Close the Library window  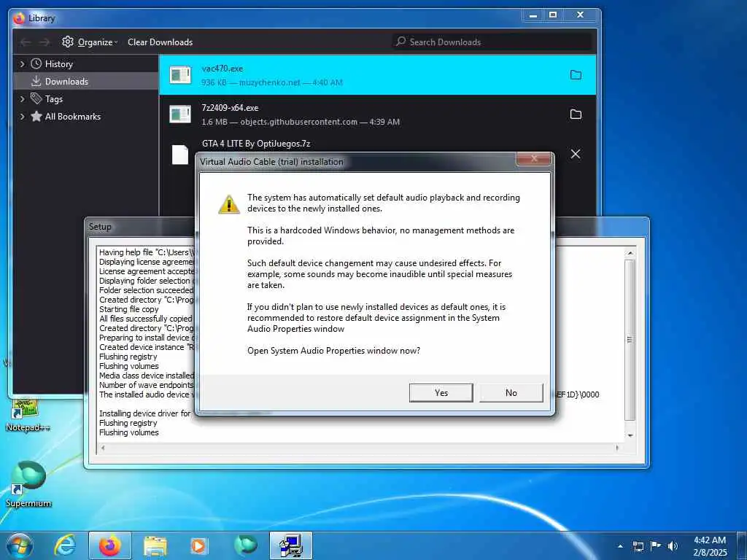pyautogui.click(x=580, y=15)
